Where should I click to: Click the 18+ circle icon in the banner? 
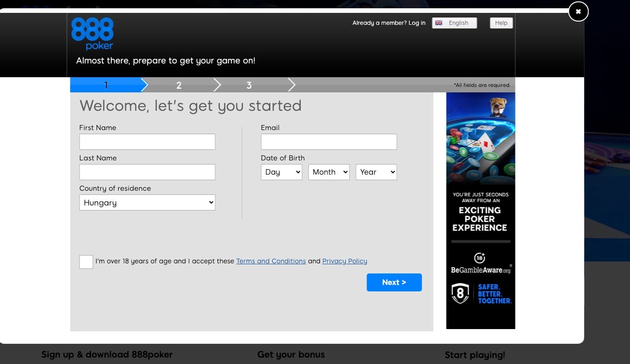(x=481, y=257)
